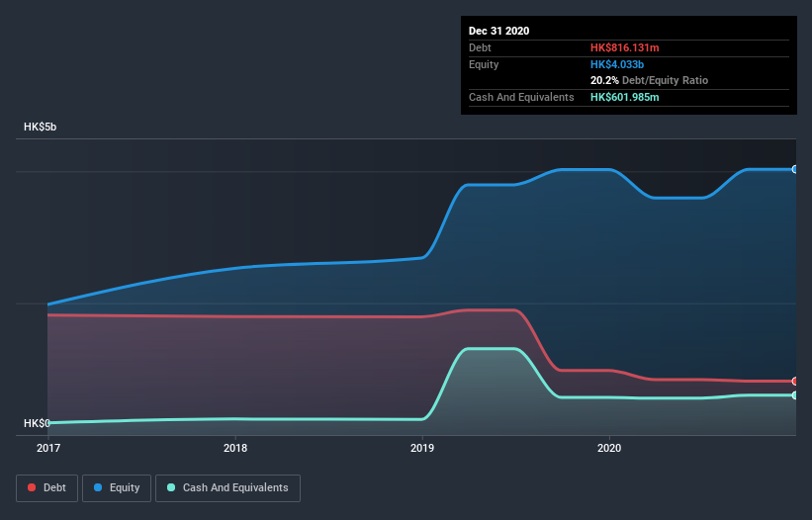This screenshot has height=520, width=812.
Task: Click the Equity row label in tooltip
Action: pyautogui.click(x=484, y=64)
